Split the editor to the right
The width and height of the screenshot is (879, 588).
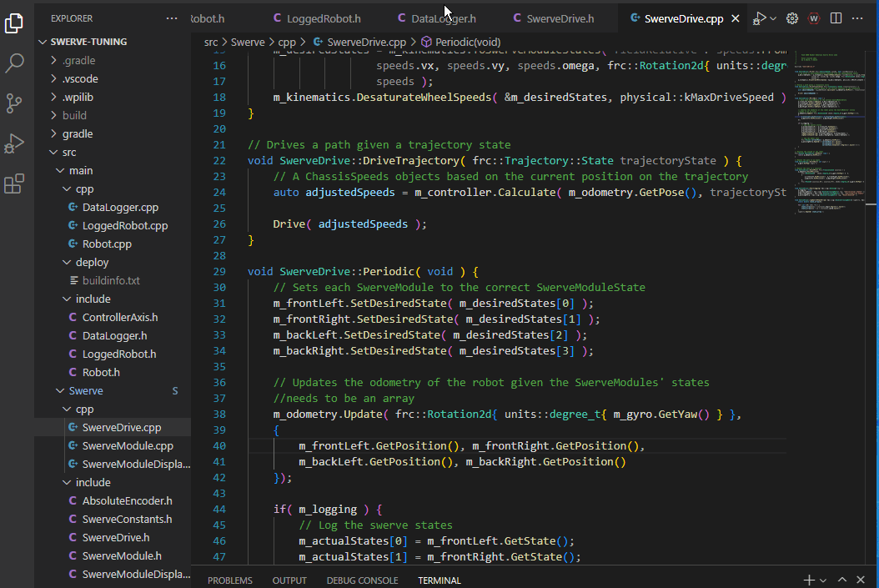pyautogui.click(x=836, y=18)
